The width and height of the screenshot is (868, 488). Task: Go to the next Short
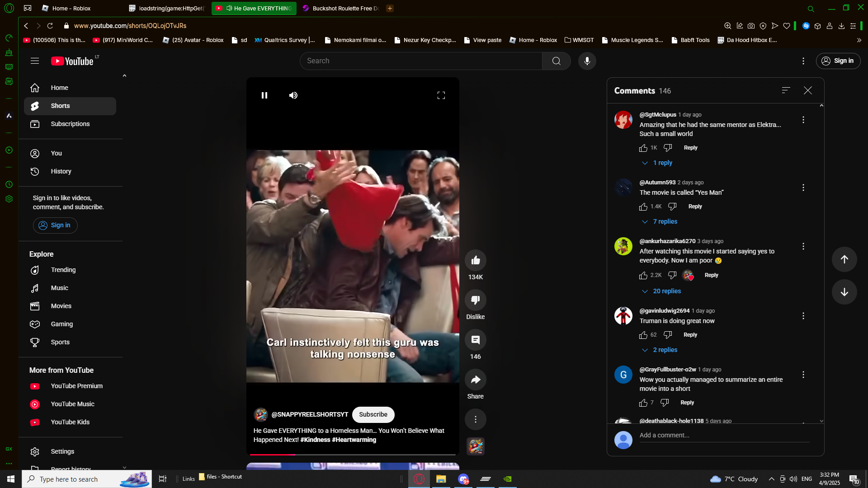pos(844,292)
